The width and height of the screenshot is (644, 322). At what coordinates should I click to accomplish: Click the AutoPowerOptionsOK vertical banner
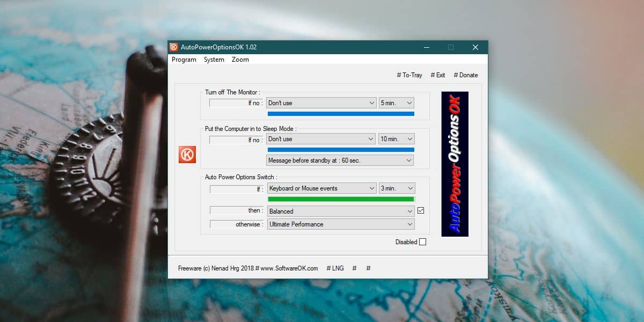[x=455, y=164]
